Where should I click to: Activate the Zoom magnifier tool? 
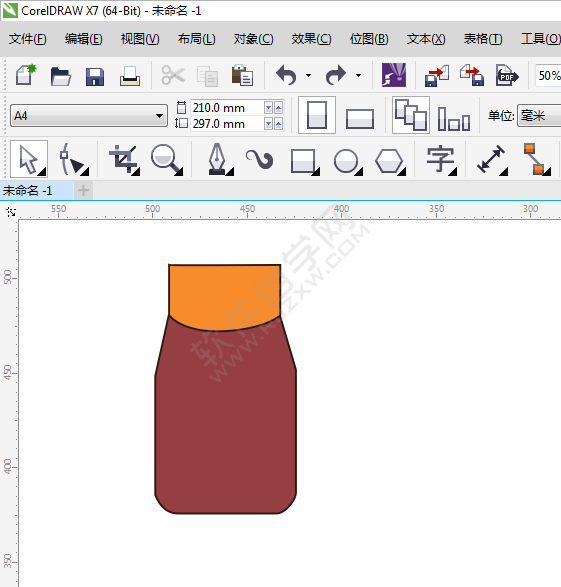coord(167,159)
